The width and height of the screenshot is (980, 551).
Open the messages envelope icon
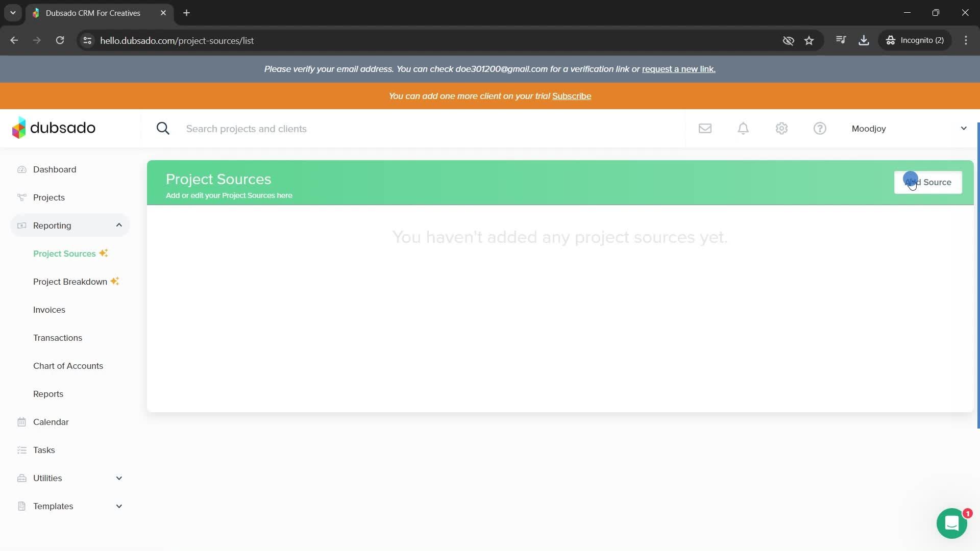pyautogui.click(x=705, y=129)
